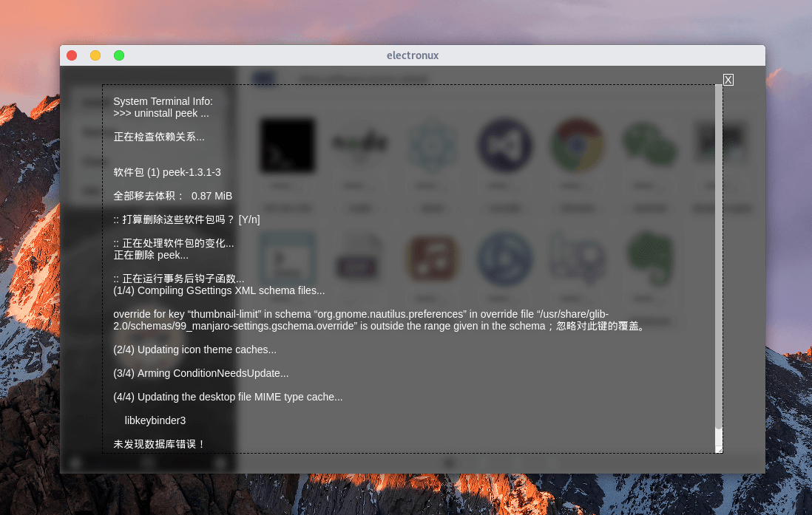Click the electronux window title bar
The height and width of the screenshot is (515, 812).
(x=413, y=55)
